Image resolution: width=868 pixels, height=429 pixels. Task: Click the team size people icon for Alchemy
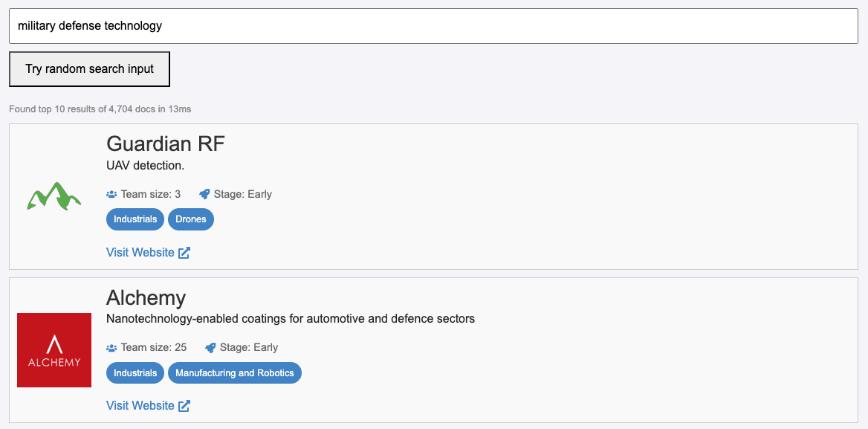click(x=111, y=347)
